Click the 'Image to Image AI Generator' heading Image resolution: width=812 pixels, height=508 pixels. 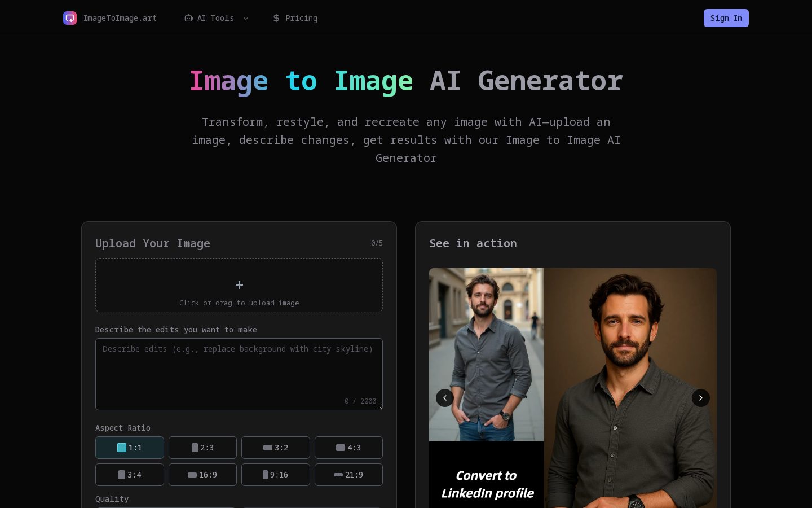pyautogui.click(x=406, y=81)
